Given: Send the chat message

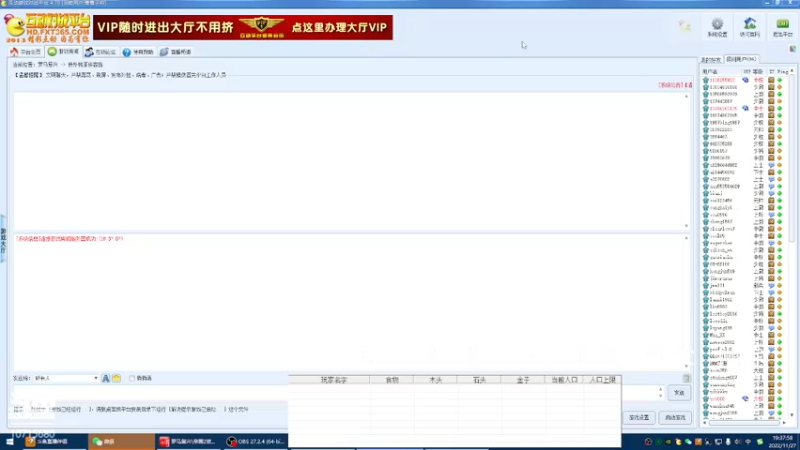Looking at the screenshot, I should [x=679, y=393].
